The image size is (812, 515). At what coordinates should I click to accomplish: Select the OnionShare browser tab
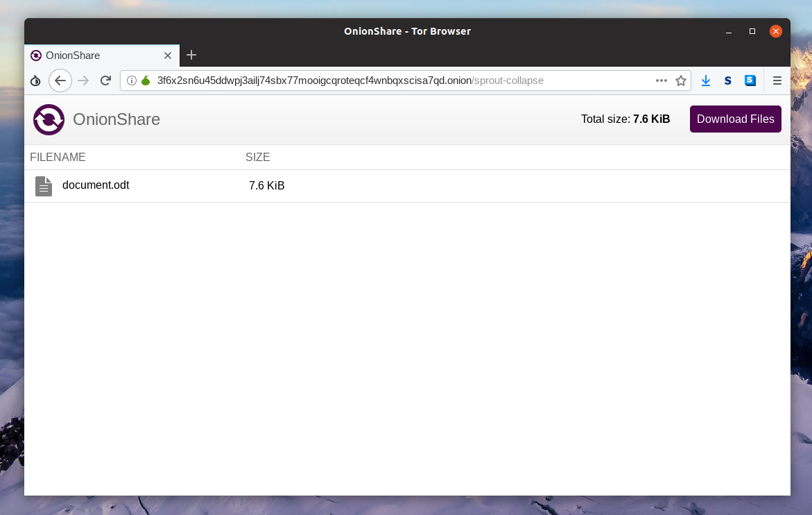102,56
